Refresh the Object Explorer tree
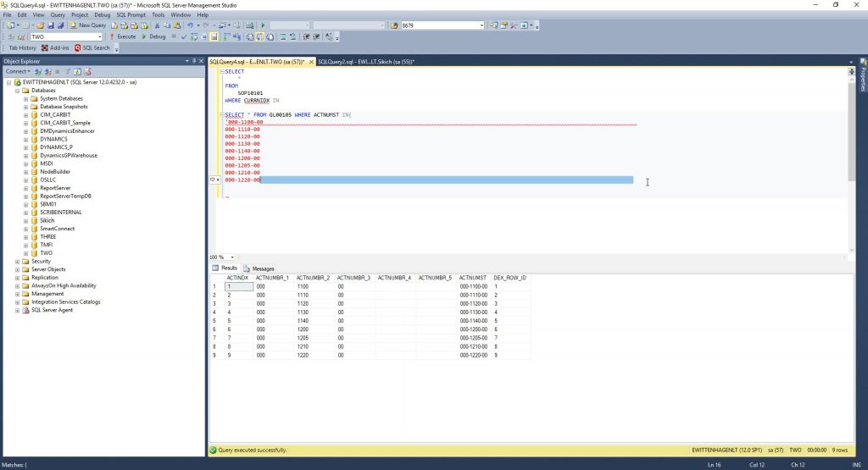The image size is (868, 470). [x=77, y=71]
